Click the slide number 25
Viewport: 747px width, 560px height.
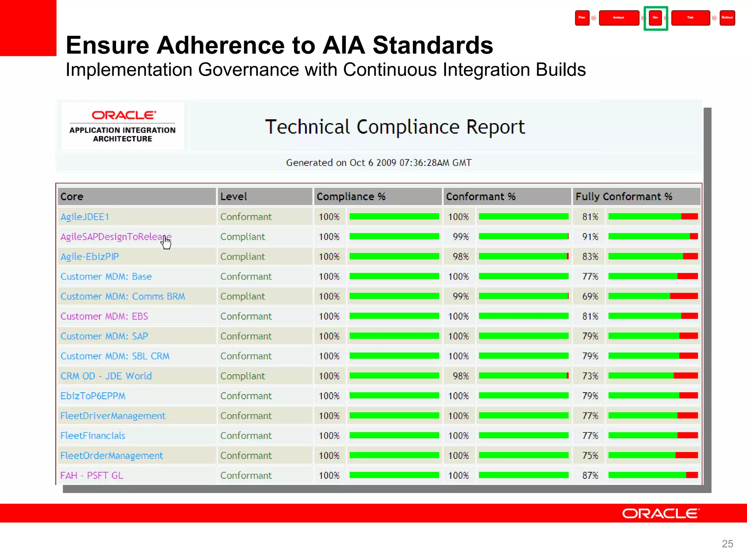pos(727,544)
